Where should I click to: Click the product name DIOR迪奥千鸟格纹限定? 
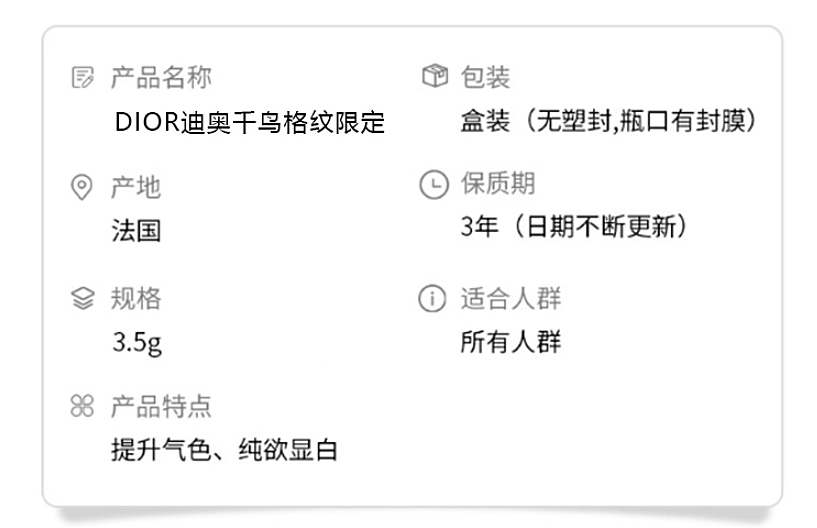coord(250,123)
